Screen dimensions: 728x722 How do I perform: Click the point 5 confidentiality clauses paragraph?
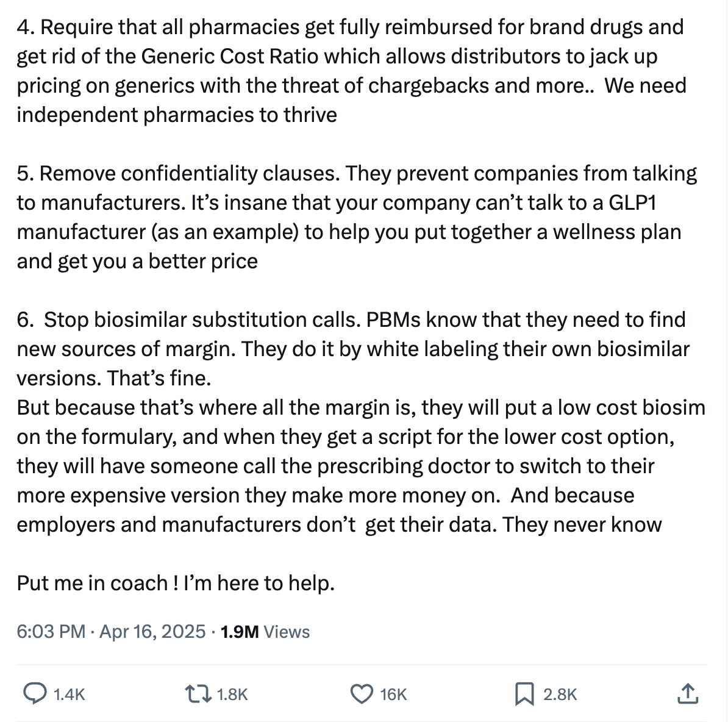pyautogui.click(x=357, y=217)
